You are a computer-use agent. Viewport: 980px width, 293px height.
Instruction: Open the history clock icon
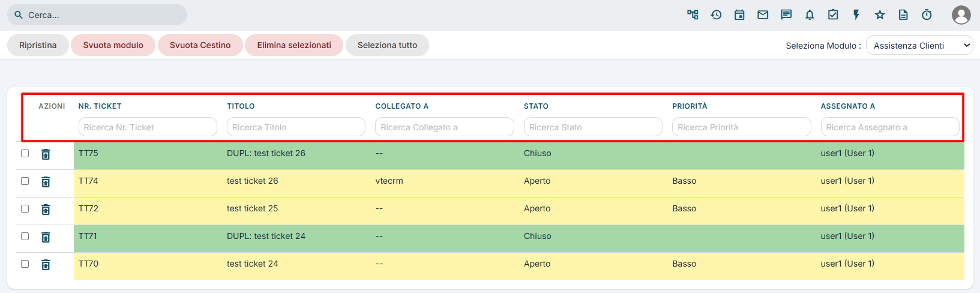tap(716, 15)
